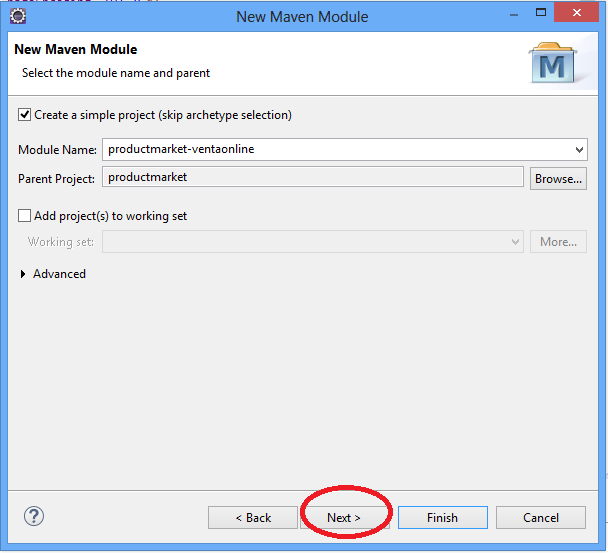Expand the Advanced section

pyautogui.click(x=23, y=274)
